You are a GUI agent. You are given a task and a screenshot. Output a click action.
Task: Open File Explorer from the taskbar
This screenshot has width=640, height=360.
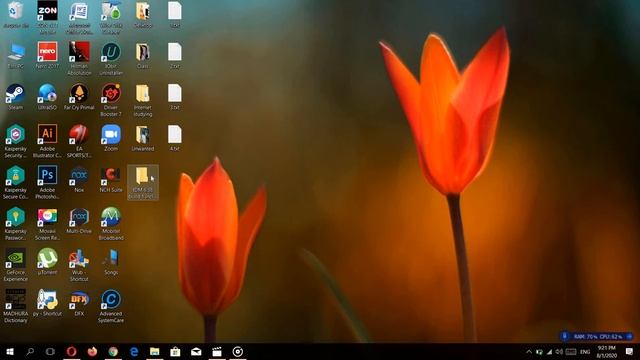pyautogui.click(x=155, y=351)
